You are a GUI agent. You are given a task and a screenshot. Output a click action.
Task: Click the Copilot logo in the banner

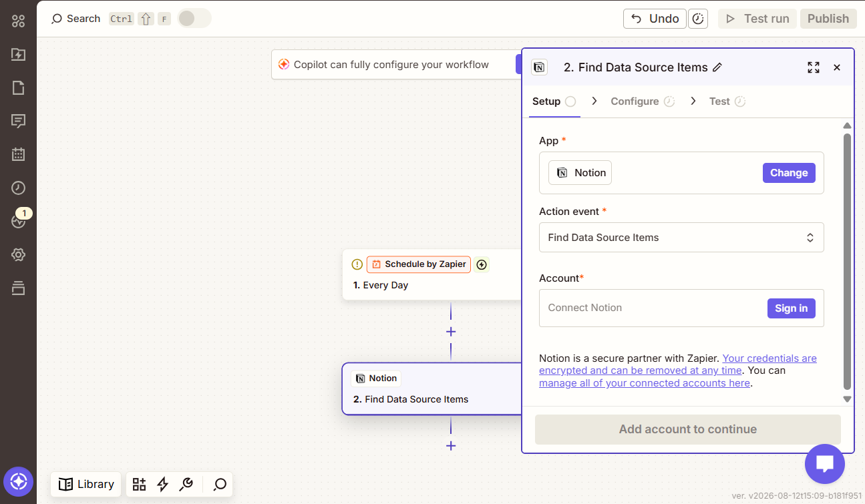tap(284, 65)
